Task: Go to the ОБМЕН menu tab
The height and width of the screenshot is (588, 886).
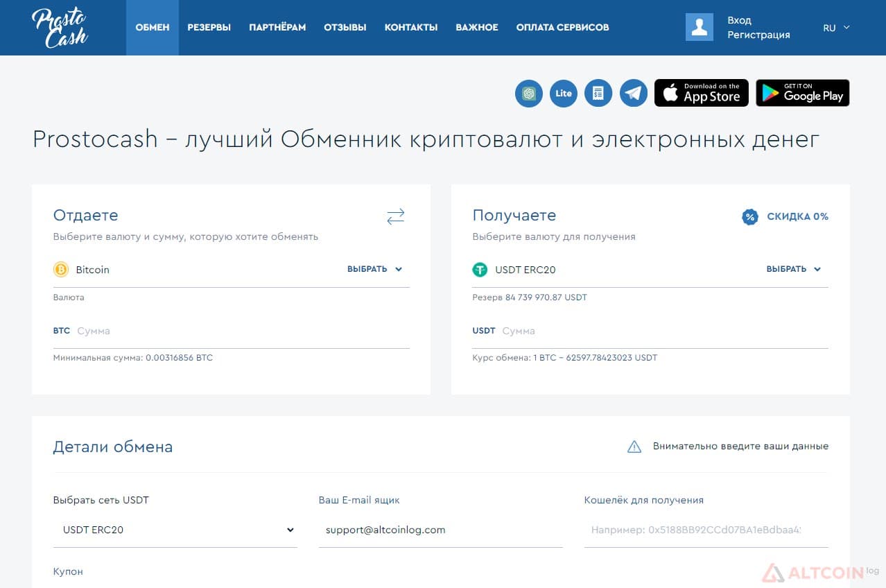Action: click(x=153, y=28)
